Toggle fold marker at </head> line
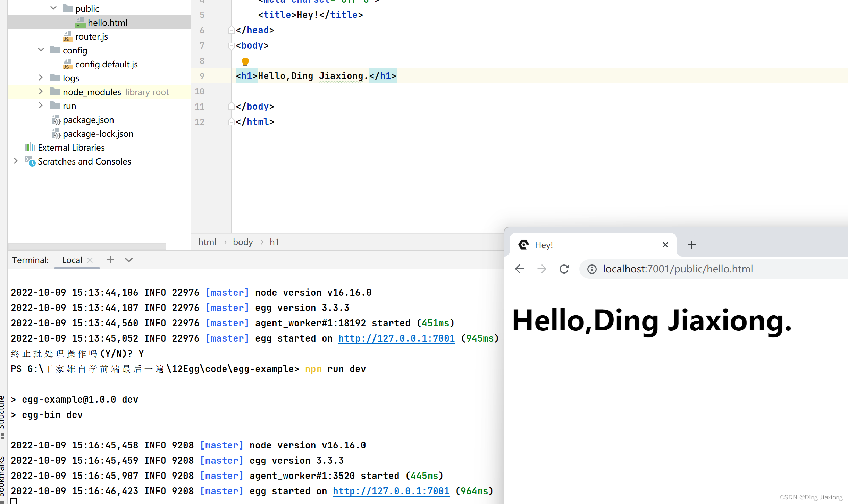The height and width of the screenshot is (504, 848). (231, 30)
